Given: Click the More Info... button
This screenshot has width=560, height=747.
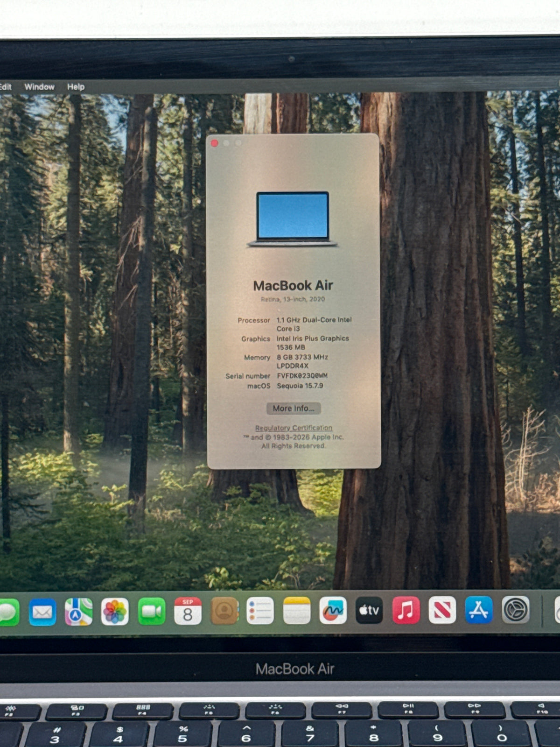Looking at the screenshot, I should (x=294, y=409).
